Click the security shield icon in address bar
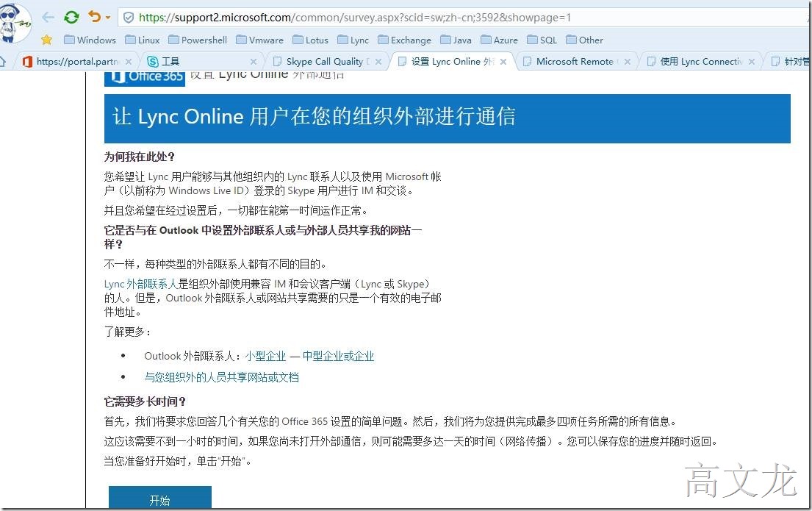The image size is (812, 511). (128, 18)
